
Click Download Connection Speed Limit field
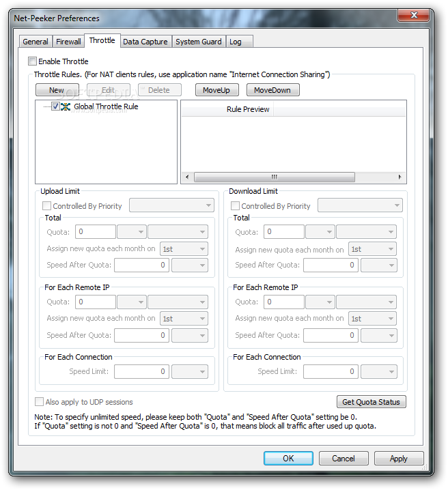331,371
